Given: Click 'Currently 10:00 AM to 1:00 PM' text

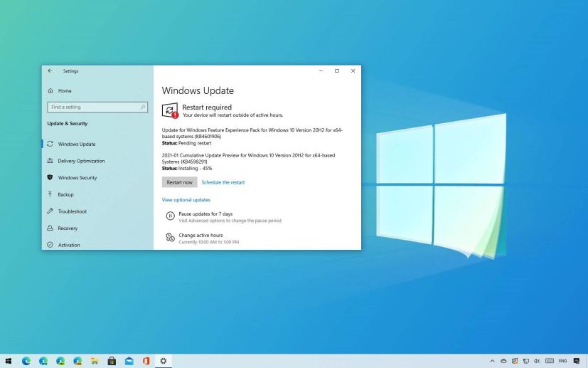Looking at the screenshot, I should click(x=209, y=242).
